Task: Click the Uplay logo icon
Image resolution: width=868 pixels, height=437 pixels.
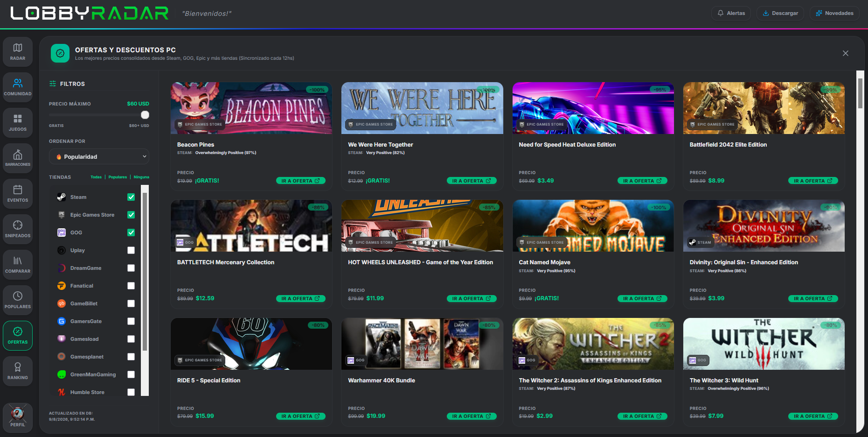Action: tap(62, 250)
